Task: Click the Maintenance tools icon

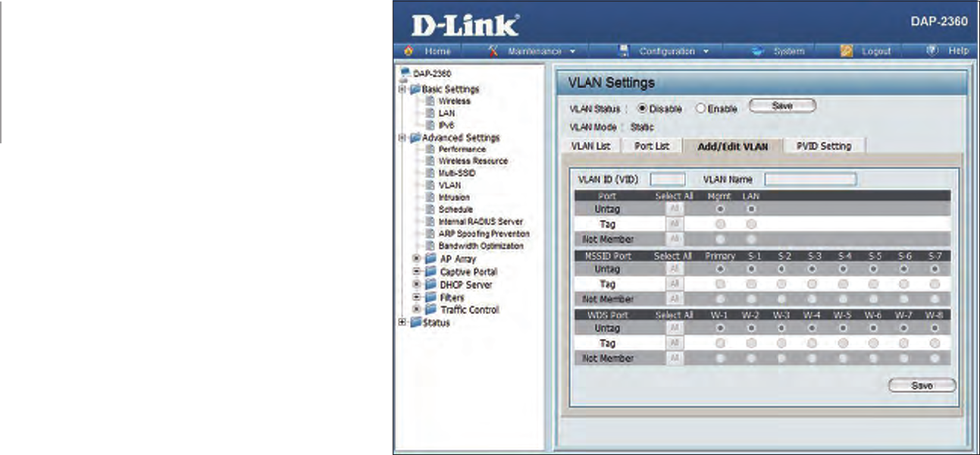Action: [x=493, y=51]
